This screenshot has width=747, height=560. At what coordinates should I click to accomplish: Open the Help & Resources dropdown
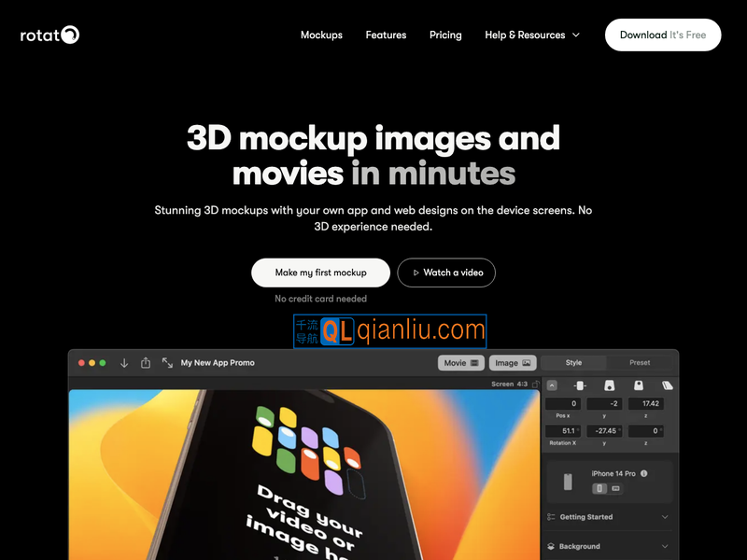[x=531, y=35]
